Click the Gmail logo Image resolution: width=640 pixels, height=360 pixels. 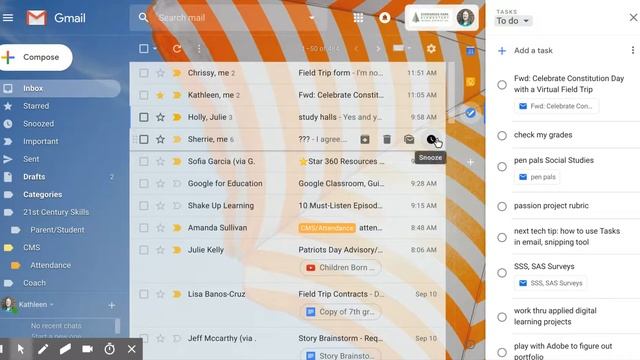56,18
